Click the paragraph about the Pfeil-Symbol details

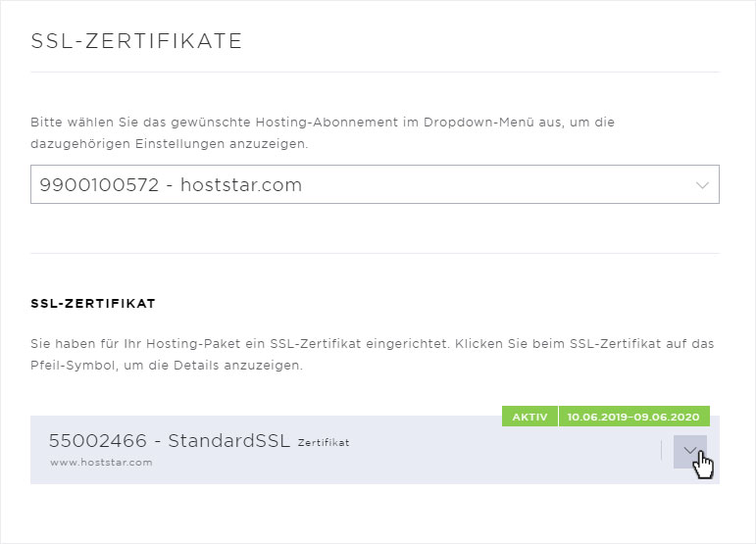(372, 355)
